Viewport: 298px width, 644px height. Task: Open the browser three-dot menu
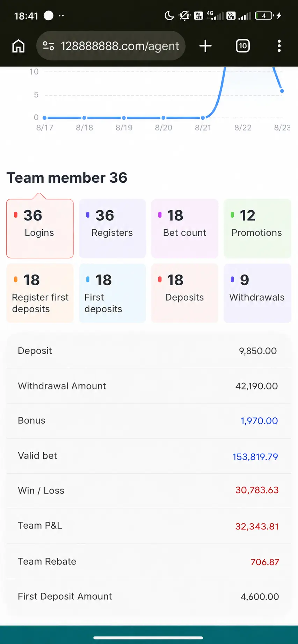tap(279, 46)
